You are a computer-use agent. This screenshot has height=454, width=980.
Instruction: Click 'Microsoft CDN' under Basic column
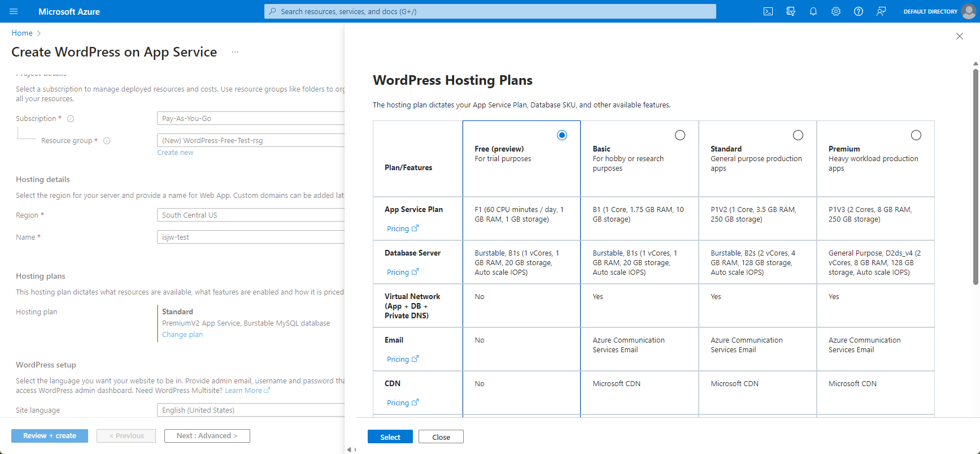point(616,384)
